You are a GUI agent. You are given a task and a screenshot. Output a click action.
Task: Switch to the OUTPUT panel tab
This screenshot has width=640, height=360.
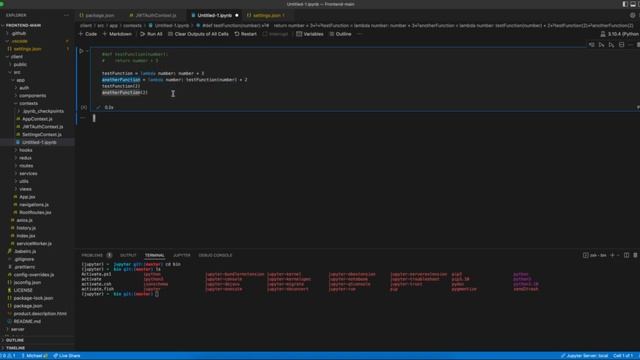[128, 256]
